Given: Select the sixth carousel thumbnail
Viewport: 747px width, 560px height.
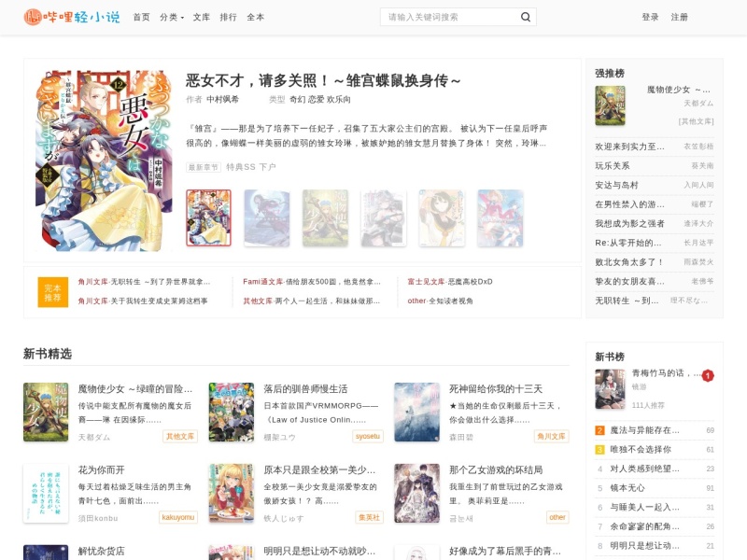Looking at the screenshot, I should (x=500, y=217).
